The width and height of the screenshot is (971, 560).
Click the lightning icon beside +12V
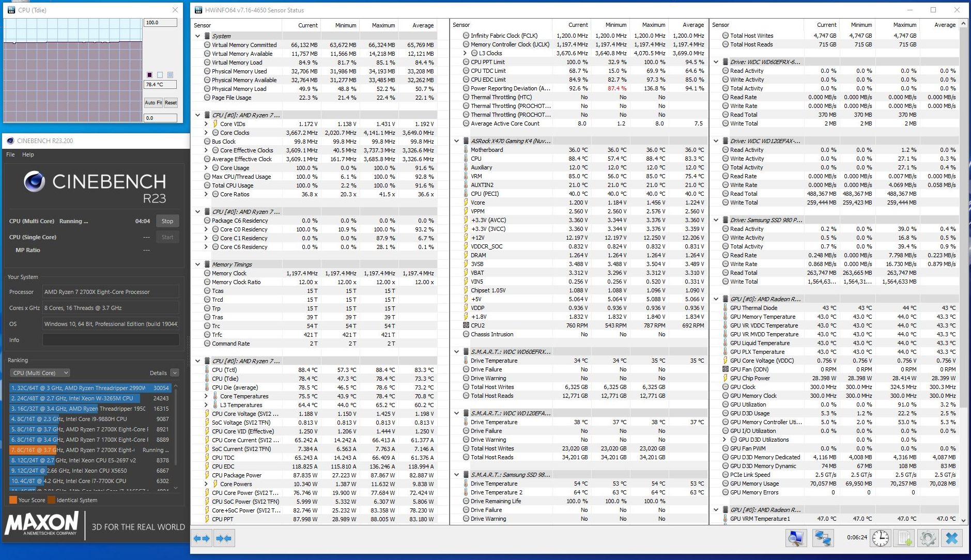click(466, 238)
